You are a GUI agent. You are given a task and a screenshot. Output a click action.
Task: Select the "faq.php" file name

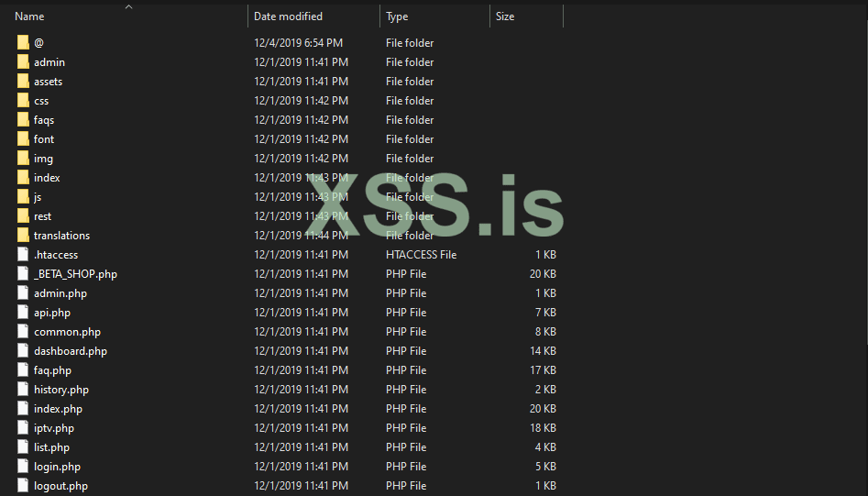click(52, 370)
